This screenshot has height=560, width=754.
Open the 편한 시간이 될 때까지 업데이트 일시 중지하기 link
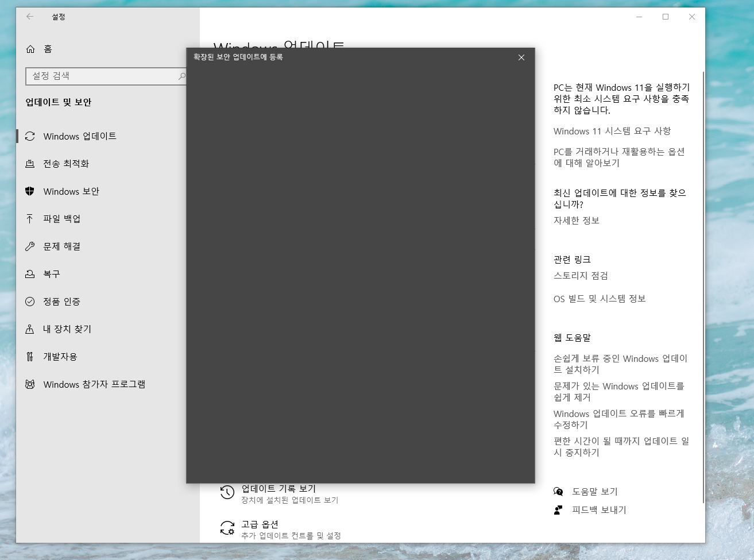click(621, 447)
